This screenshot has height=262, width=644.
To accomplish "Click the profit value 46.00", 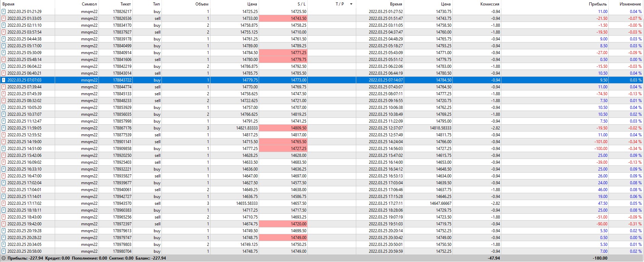I will pyautogui.click(x=603, y=190).
